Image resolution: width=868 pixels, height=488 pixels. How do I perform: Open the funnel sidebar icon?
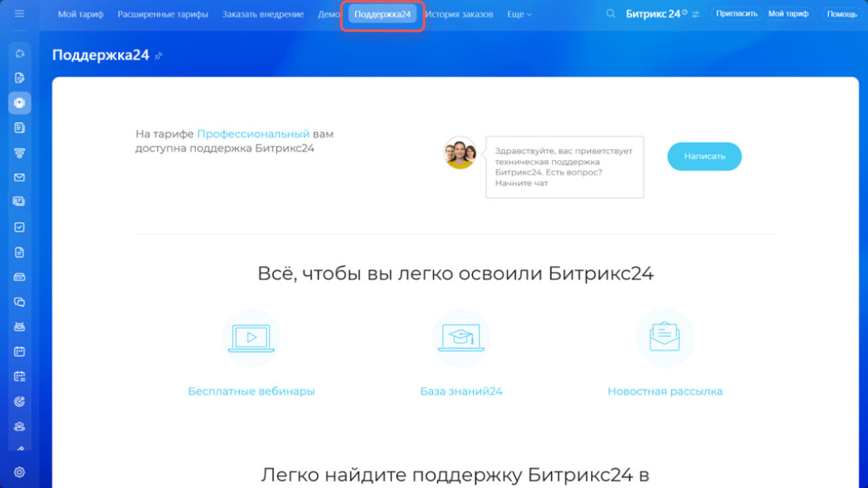[20, 152]
